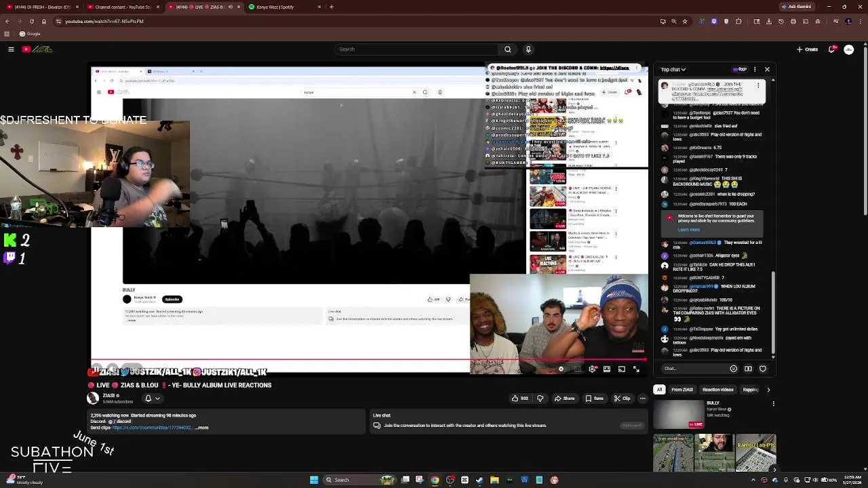Expand the Top chat mode dropdown
This screenshot has height=488, width=868.
coord(673,69)
